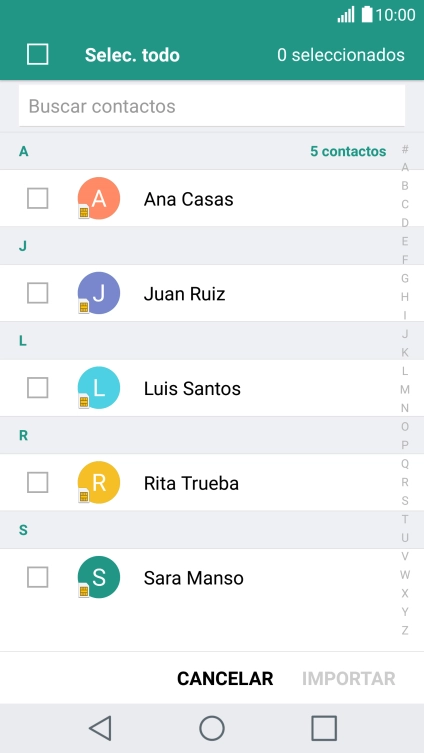Check the Selec. todo checkbox
This screenshot has width=424, height=753.
[37, 54]
